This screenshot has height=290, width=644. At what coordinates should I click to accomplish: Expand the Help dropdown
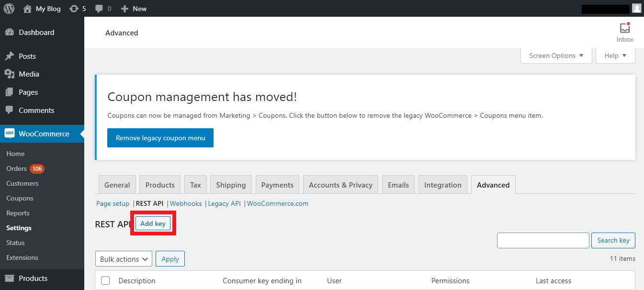click(x=615, y=56)
